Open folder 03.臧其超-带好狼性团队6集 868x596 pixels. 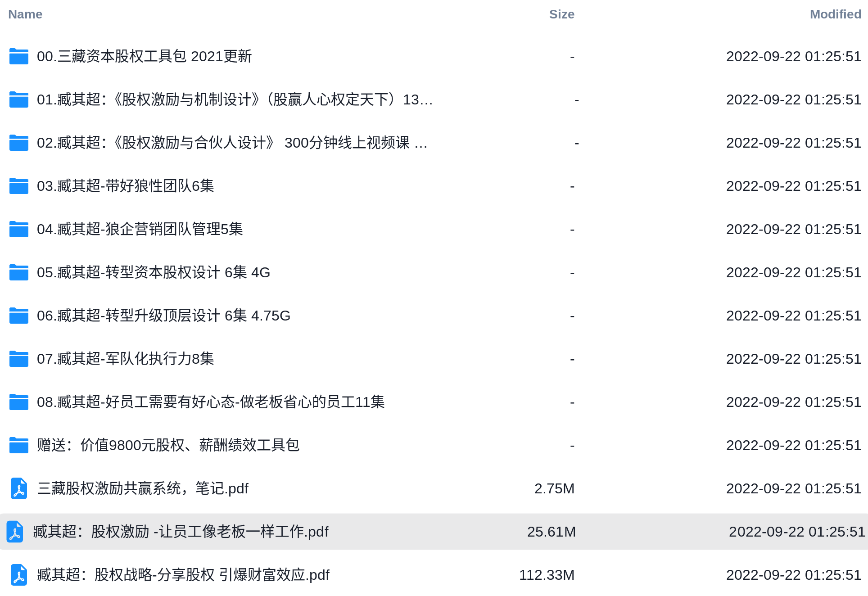point(125,186)
